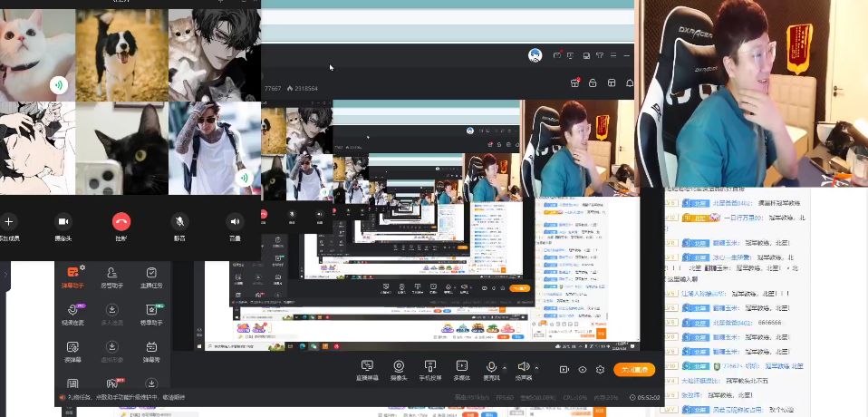Open the tool icon left of 弹幕秀 row start

[x=72, y=352]
